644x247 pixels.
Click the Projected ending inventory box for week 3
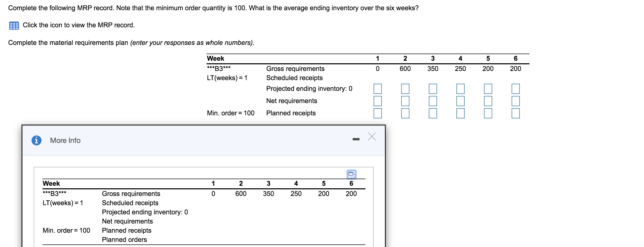click(433, 89)
